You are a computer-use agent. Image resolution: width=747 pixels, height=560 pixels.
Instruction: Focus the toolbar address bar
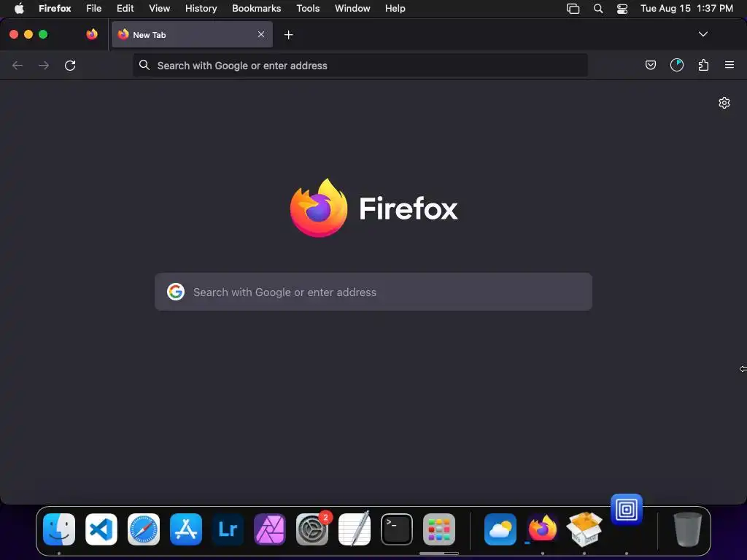coord(360,65)
